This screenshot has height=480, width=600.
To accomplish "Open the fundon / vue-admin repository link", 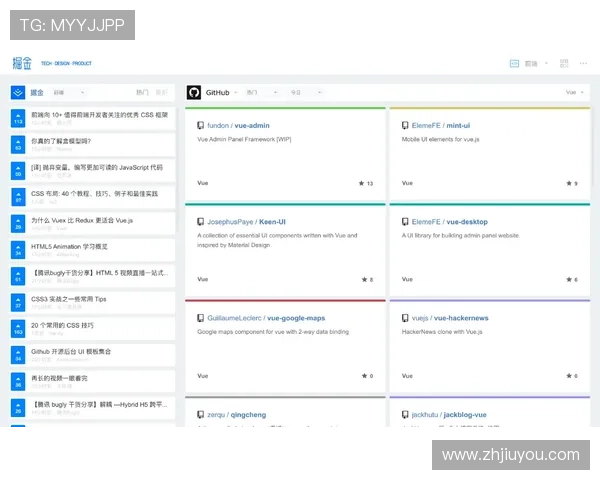I will tap(238, 126).
